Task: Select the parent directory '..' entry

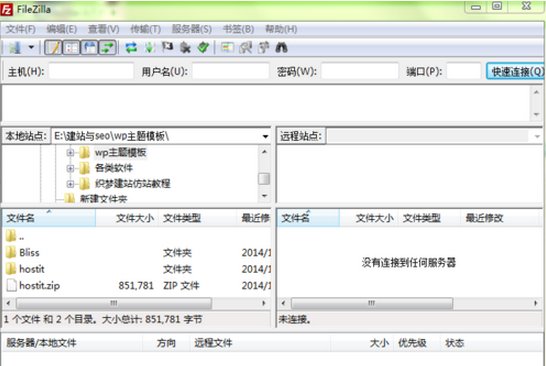Action: [x=15, y=236]
